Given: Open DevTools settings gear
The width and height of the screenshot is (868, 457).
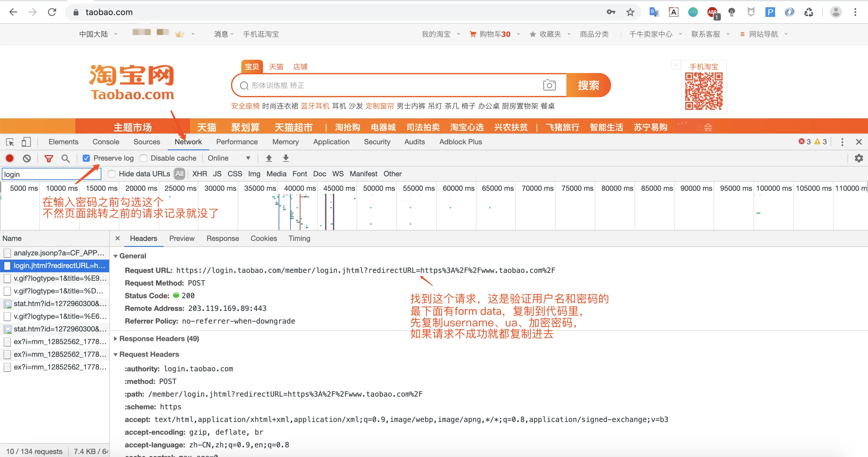Looking at the screenshot, I should point(859,158).
